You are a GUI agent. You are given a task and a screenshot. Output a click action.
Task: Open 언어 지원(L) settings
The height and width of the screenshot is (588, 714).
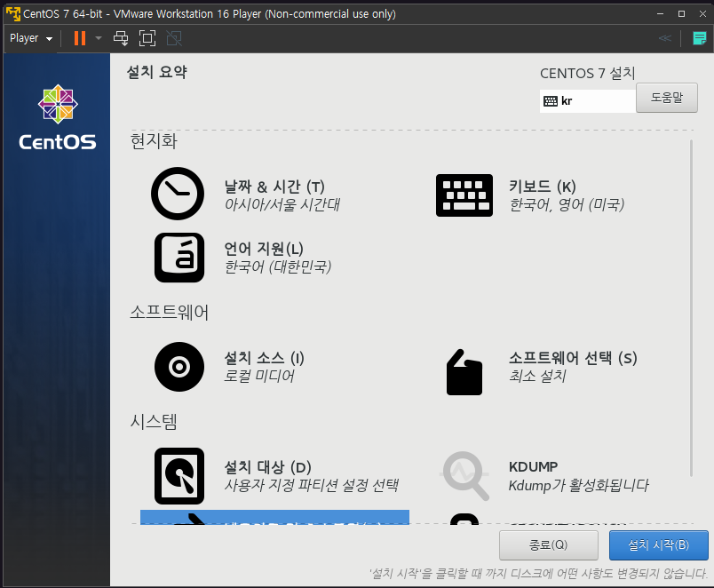pos(264,249)
